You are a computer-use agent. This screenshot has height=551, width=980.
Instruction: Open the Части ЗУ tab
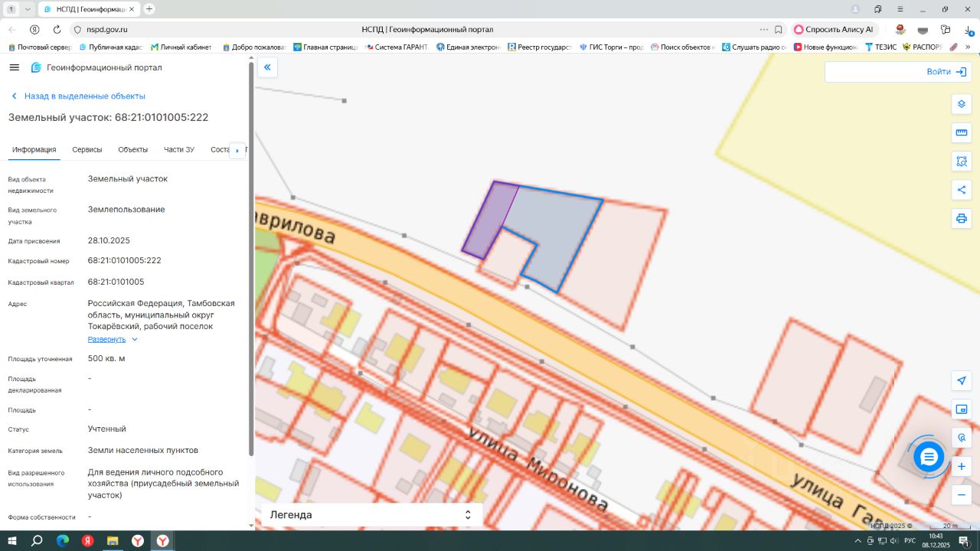click(178, 150)
